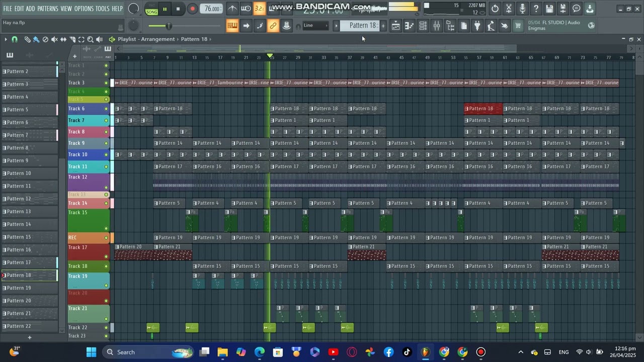Click the record button
Screen dimensions: 644x362
pos(192,9)
